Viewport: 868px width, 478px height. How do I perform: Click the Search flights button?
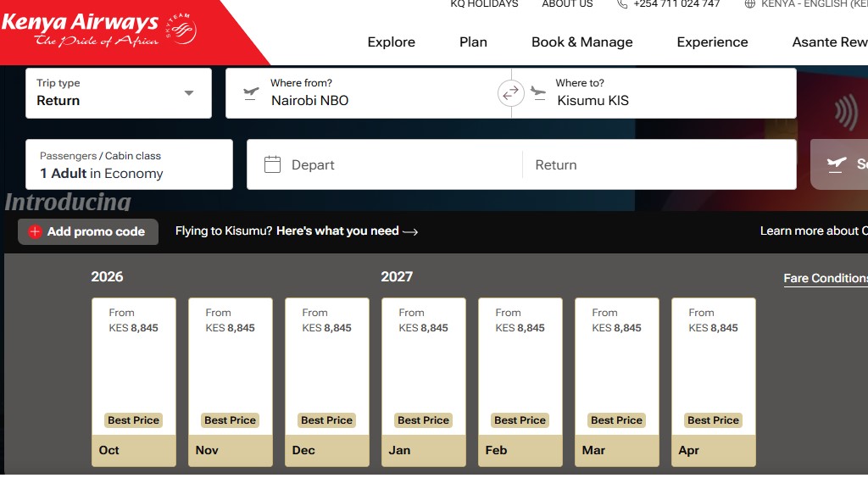[x=839, y=164]
